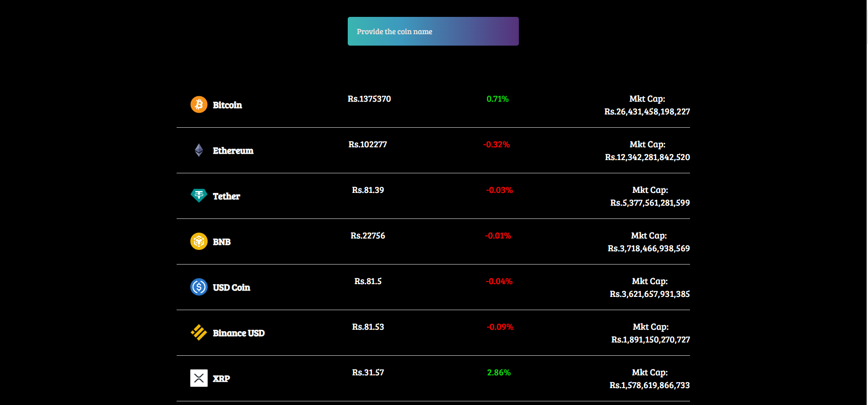Image resolution: width=868 pixels, height=405 pixels.
Task: Click the Bitcoin logo icon
Action: (x=199, y=104)
